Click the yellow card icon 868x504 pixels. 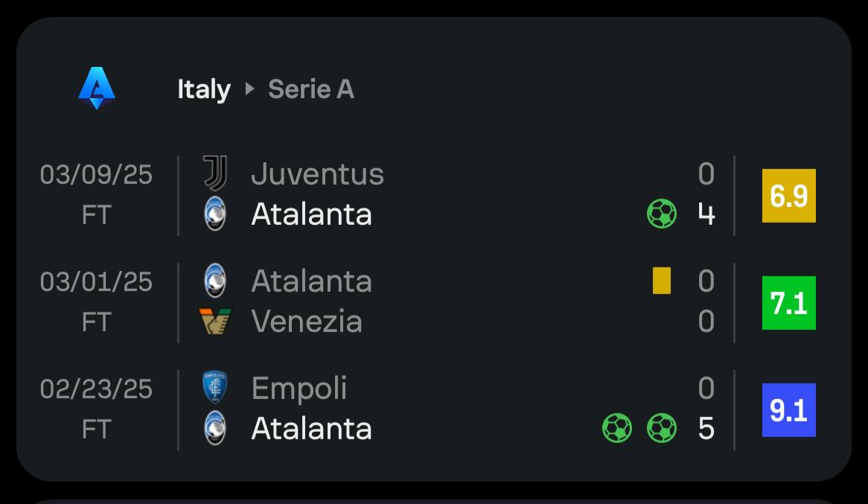point(662,281)
